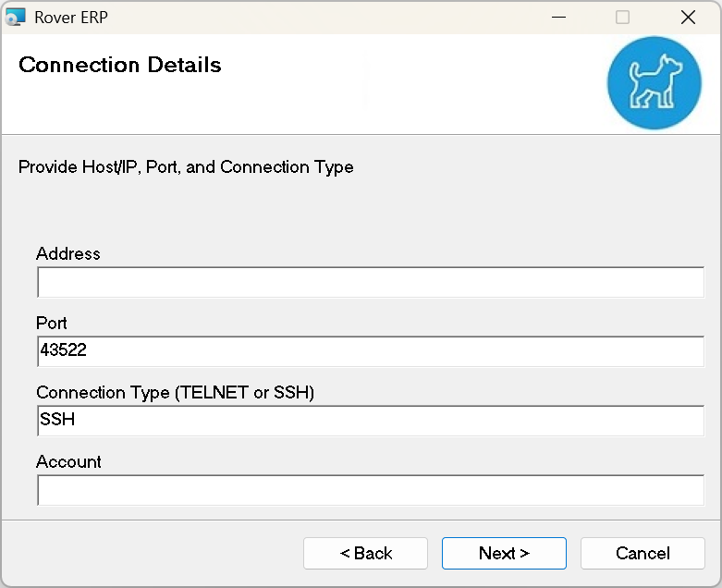This screenshot has width=722, height=588.
Task: Click the Account field label
Action: [x=69, y=461]
